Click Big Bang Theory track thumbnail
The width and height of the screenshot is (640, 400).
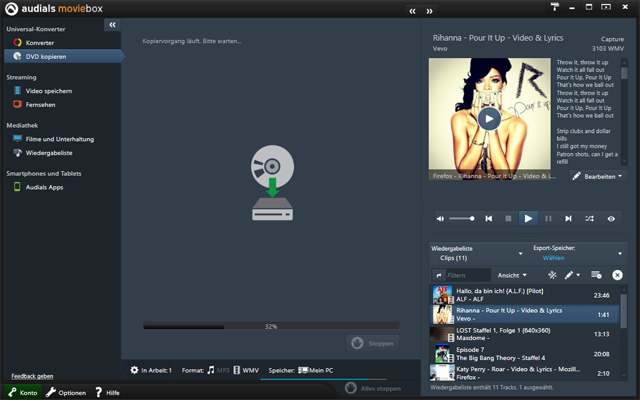pos(444,353)
